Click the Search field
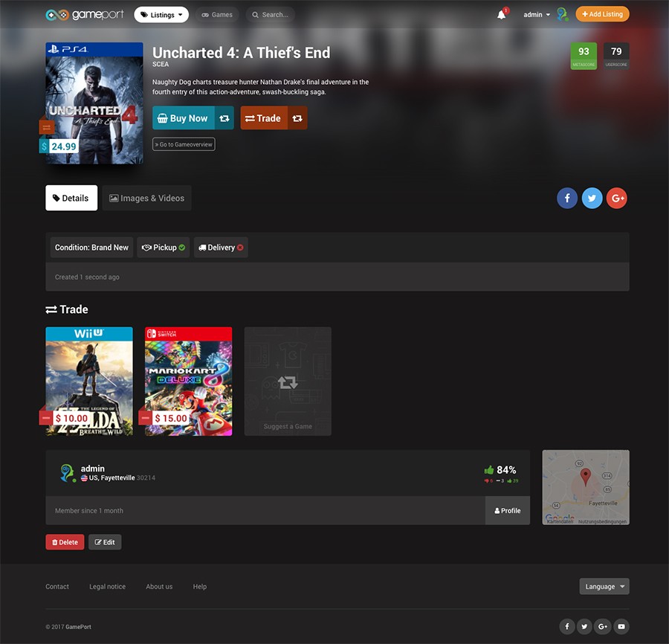669x644 pixels. click(x=271, y=15)
